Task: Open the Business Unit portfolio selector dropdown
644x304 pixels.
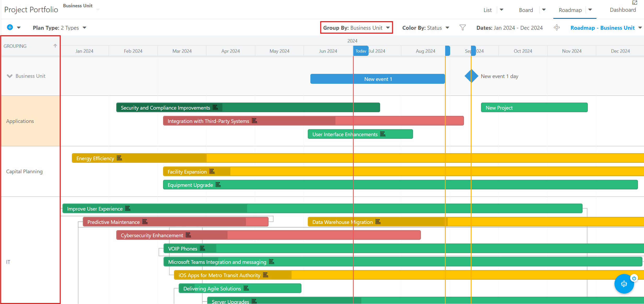Action: [98, 10]
